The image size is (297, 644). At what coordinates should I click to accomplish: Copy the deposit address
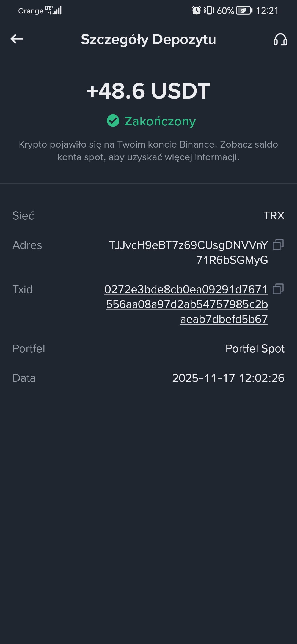click(278, 245)
